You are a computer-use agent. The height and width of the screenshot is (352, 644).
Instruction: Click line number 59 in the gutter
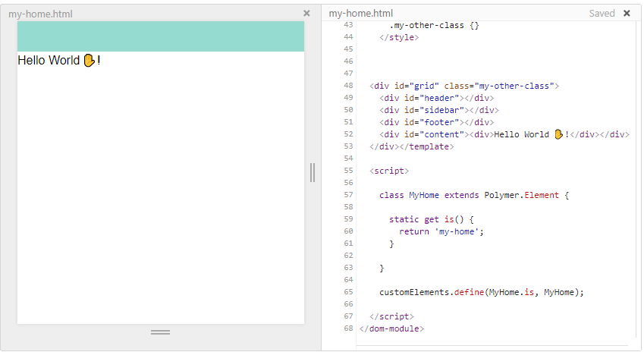click(348, 219)
